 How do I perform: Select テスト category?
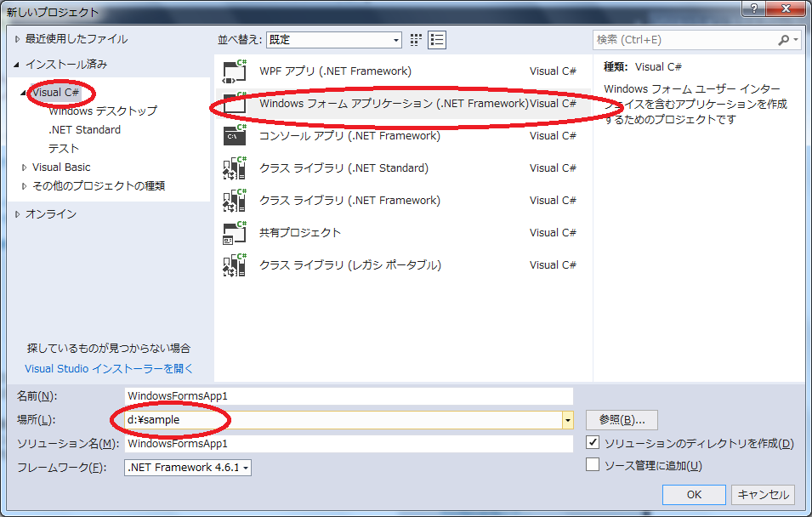64,149
